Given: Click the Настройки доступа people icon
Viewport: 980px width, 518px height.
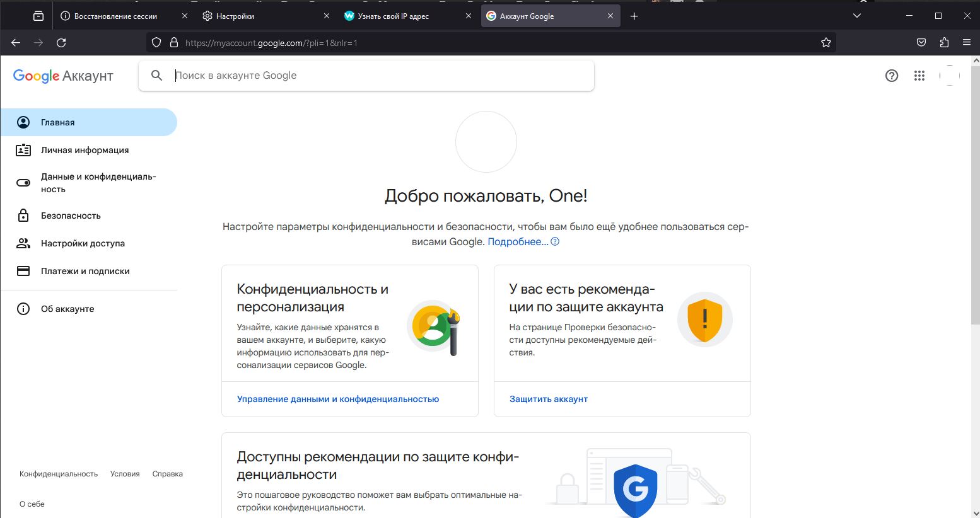Looking at the screenshot, I should pyautogui.click(x=23, y=243).
